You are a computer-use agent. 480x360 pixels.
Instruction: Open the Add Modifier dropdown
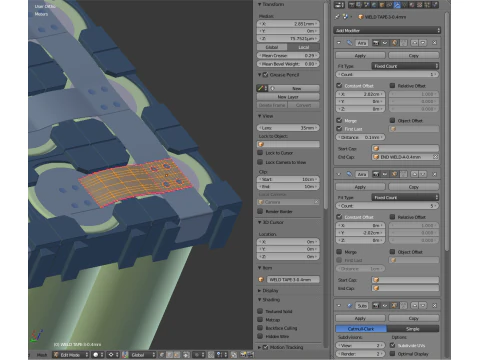click(x=387, y=30)
